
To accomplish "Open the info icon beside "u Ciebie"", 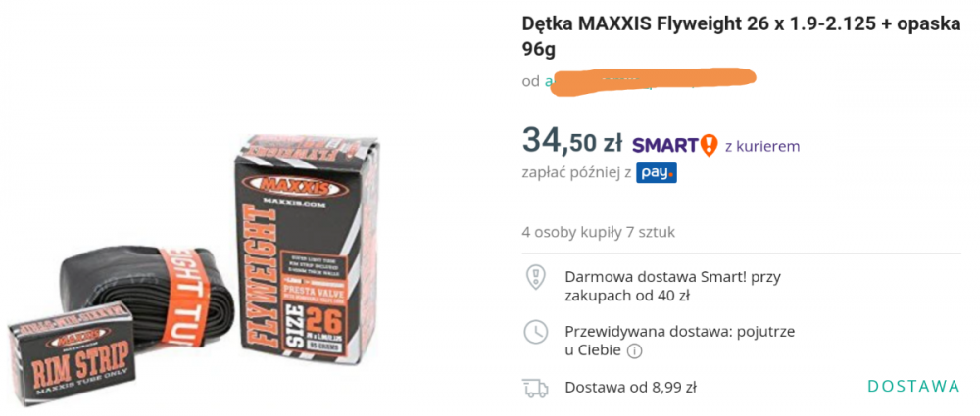I will tap(634, 350).
